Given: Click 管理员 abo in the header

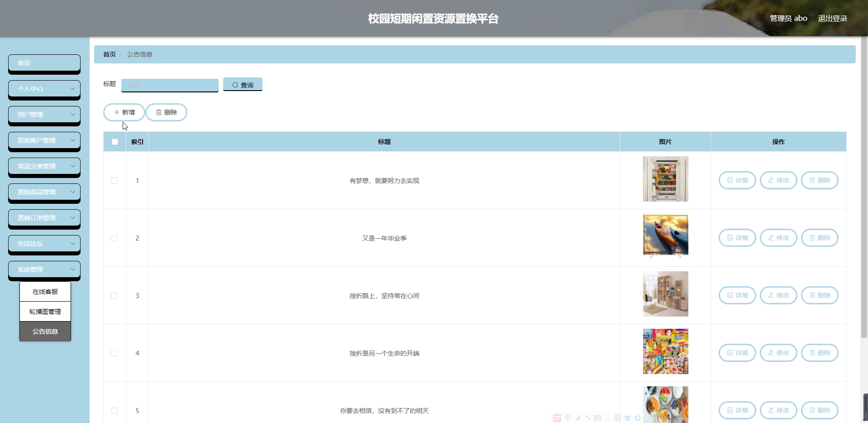Looking at the screenshot, I should (788, 19).
